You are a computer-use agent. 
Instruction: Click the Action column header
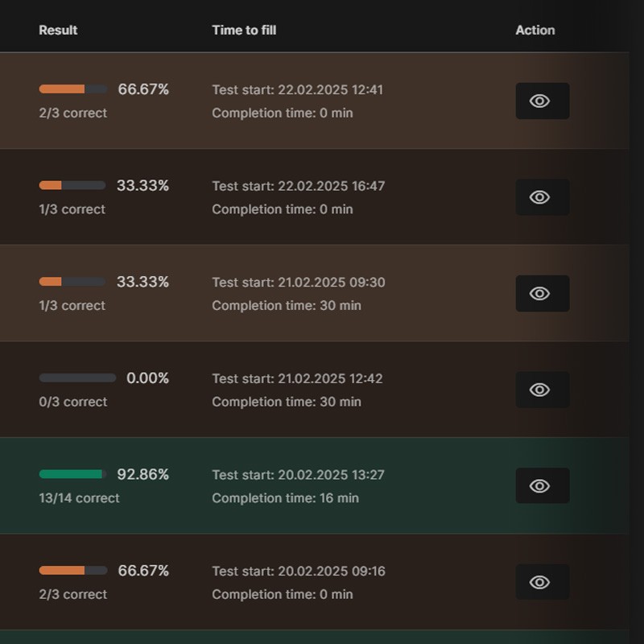[535, 30]
